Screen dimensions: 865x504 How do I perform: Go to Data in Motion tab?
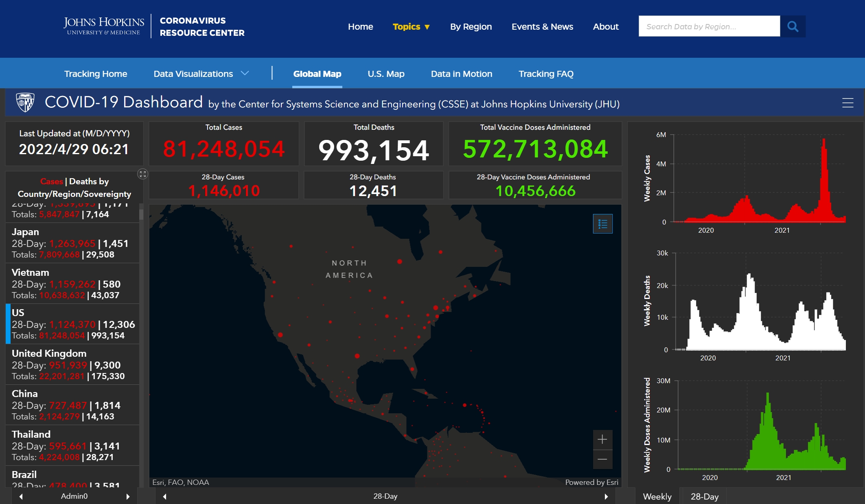(461, 74)
